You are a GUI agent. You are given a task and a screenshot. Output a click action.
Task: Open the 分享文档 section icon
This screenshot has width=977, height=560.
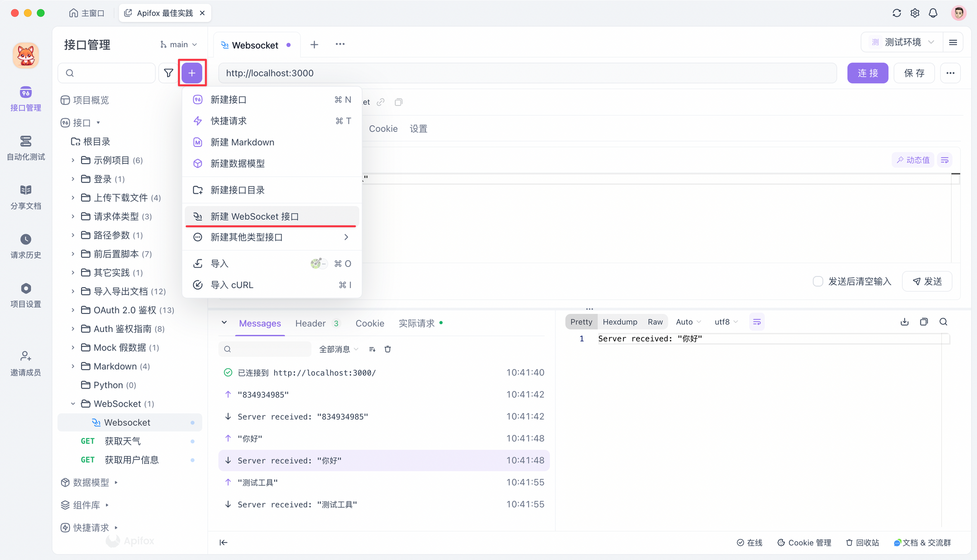point(25,195)
